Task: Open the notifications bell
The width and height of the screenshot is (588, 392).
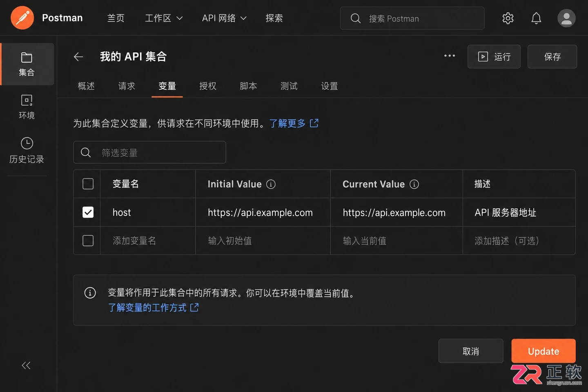Action: coord(536,18)
